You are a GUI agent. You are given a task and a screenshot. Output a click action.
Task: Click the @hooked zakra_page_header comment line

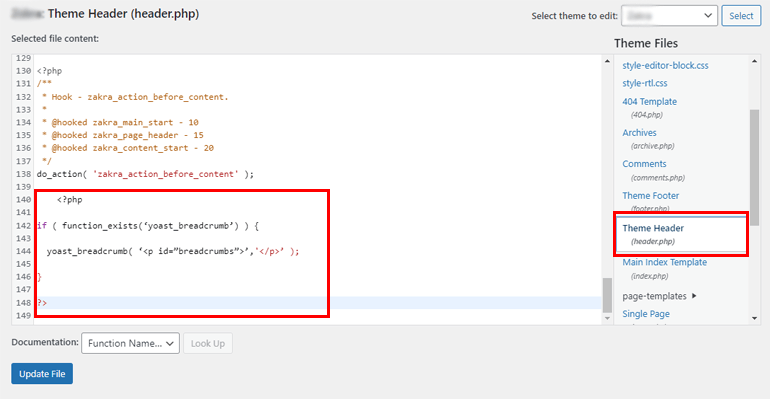point(123,135)
